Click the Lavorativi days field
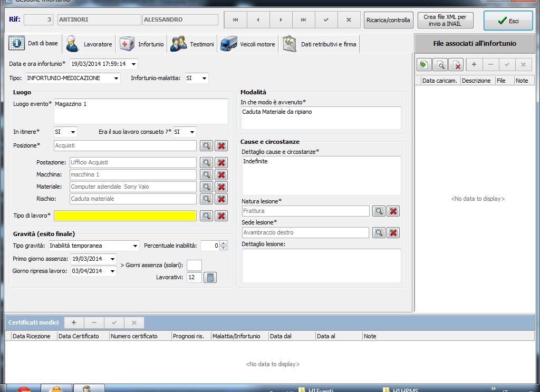Screen dimensions: 540x392 point(194,277)
